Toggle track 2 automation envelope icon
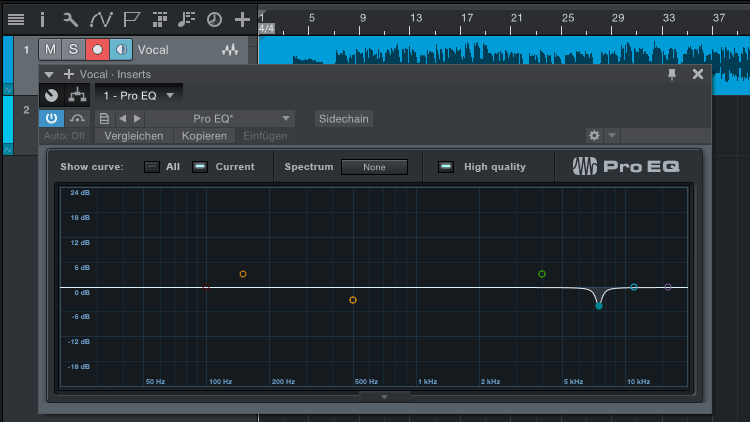 coord(8,150)
